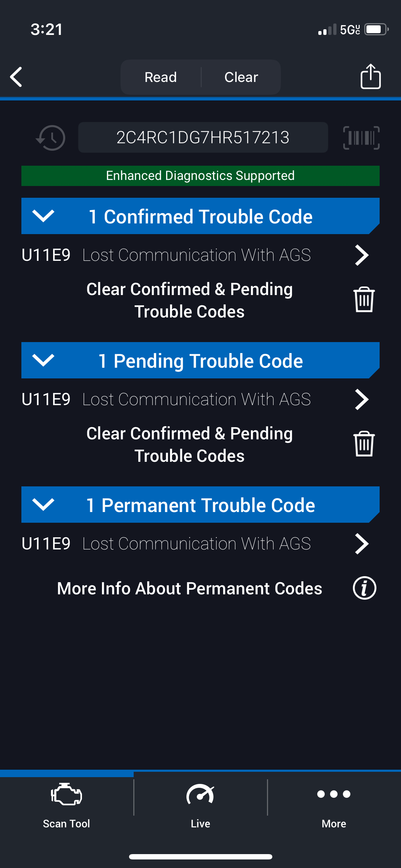Collapse the Pending Trouble Code section

(43, 360)
